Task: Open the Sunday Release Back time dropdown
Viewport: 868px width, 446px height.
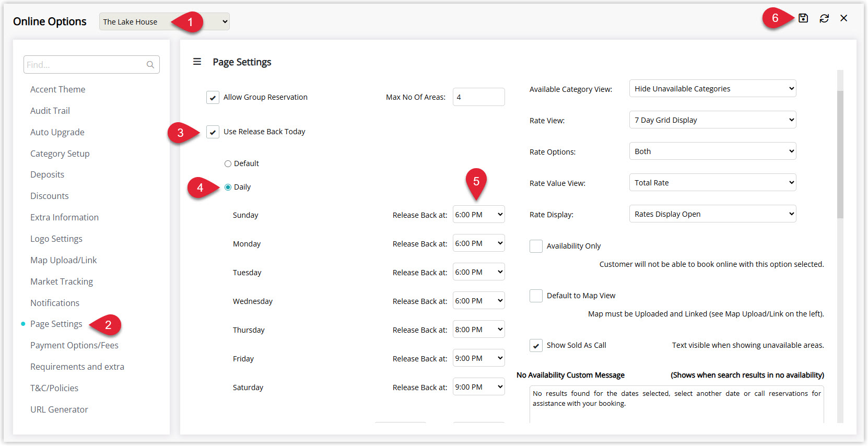Action: click(478, 214)
